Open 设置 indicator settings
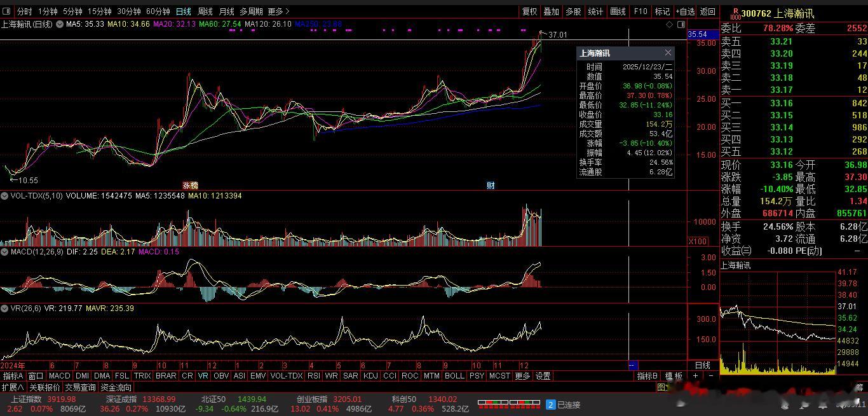This screenshot has width=868, height=416. pyautogui.click(x=543, y=376)
